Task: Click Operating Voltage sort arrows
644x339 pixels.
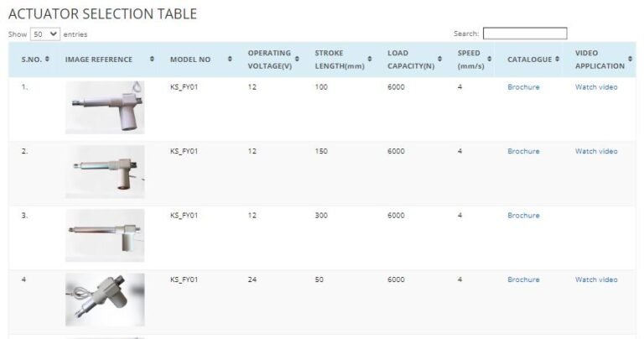Action: tap(299, 60)
